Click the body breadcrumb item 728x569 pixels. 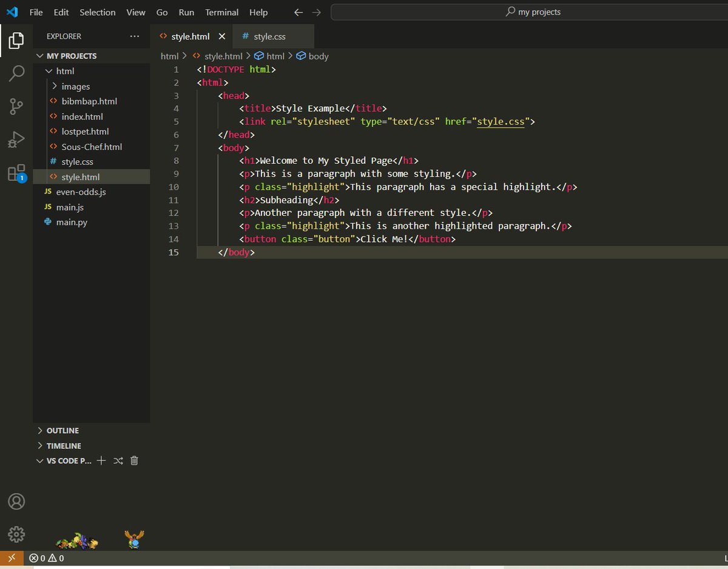click(317, 56)
